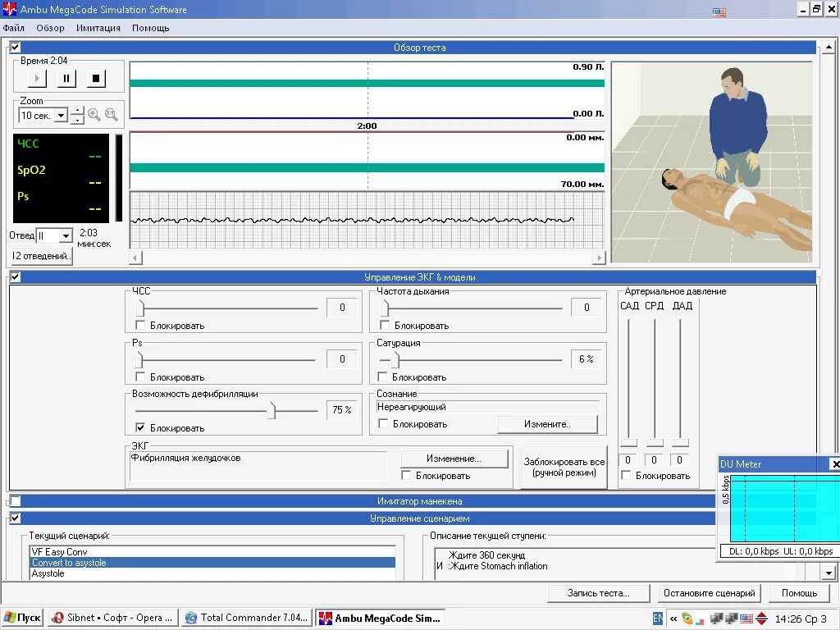Check Блокировать under Ps

(140, 377)
